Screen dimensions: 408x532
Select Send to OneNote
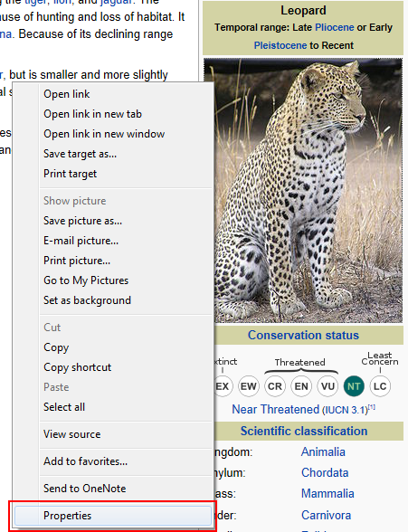click(84, 489)
